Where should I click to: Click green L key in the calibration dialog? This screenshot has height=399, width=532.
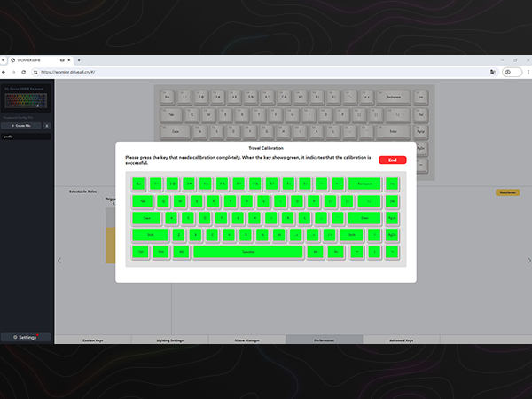point(305,218)
